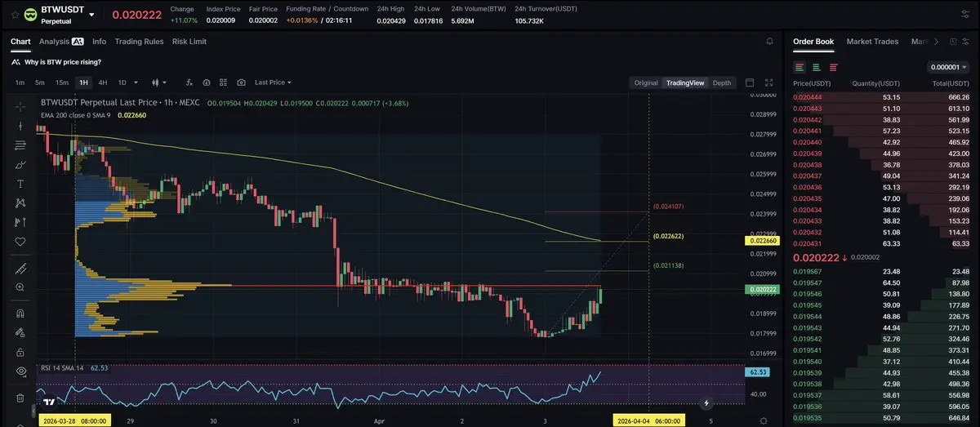
Task: Open price alerts with the bell icon
Action: [x=769, y=41]
